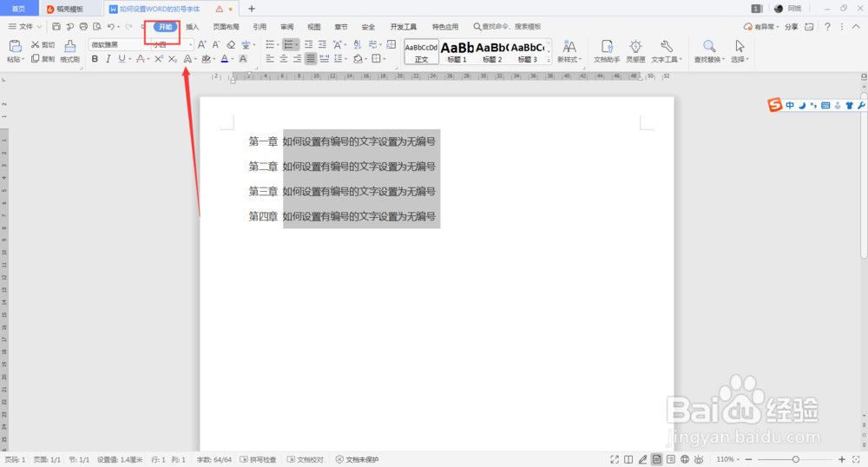The width and height of the screenshot is (868, 467).
Task: Align text left using the paragraph icon
Action: (x=270, y=59)
